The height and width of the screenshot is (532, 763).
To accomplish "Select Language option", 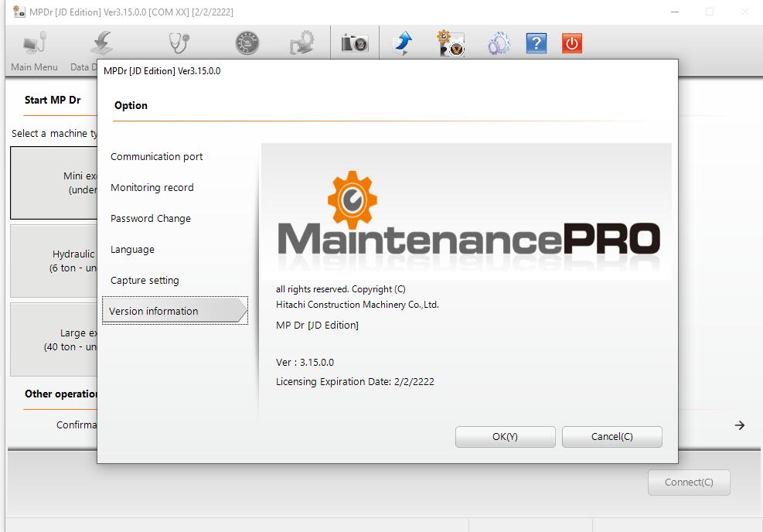I will coord(132,249).
